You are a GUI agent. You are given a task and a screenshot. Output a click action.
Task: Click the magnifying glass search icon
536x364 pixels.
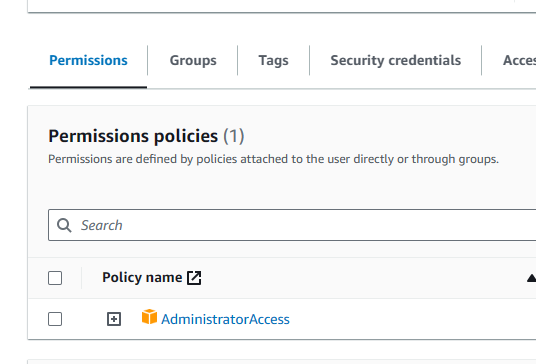(x=64, y=225)
